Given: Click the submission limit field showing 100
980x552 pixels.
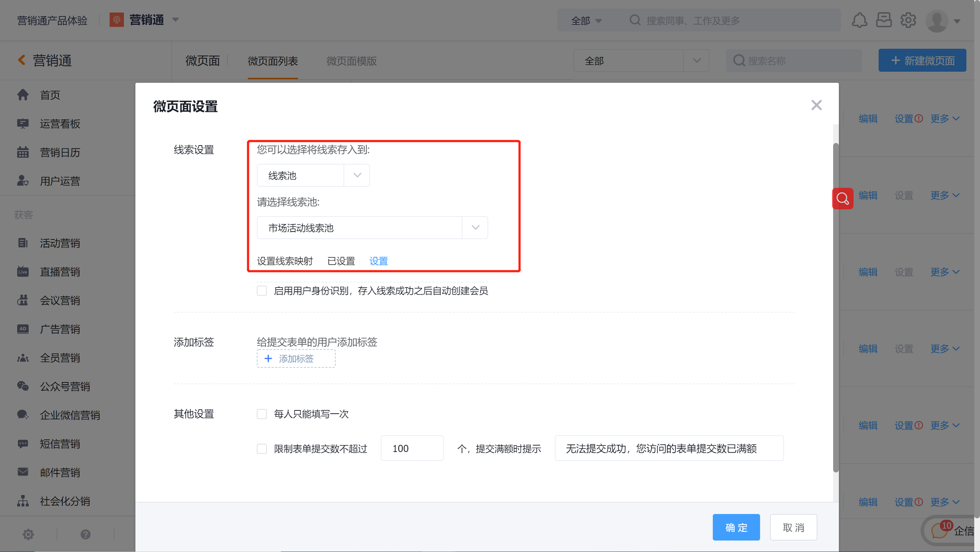Looking at the screenshot, I should tap(412, 448).
